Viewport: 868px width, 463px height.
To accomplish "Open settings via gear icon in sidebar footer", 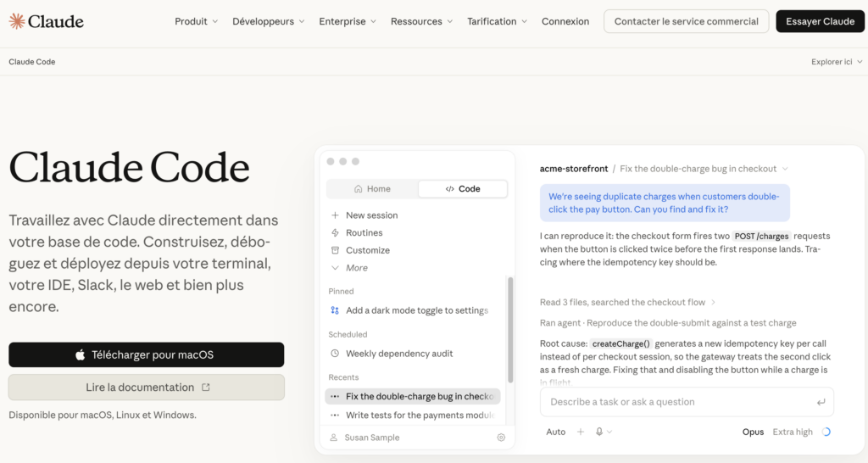I will [x=501, y=438].
